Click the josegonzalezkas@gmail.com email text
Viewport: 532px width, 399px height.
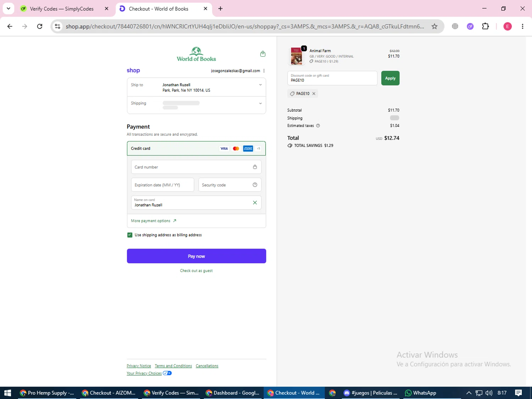coord(235,71)
